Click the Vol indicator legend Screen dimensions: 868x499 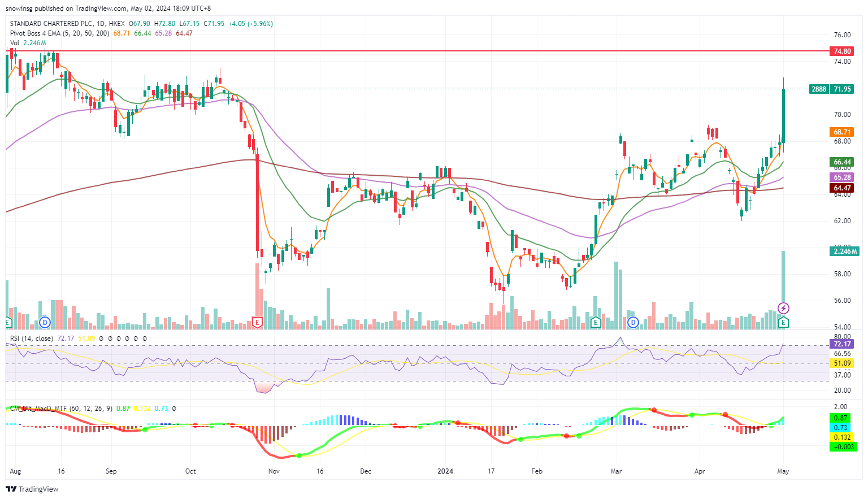coord(15,43)
